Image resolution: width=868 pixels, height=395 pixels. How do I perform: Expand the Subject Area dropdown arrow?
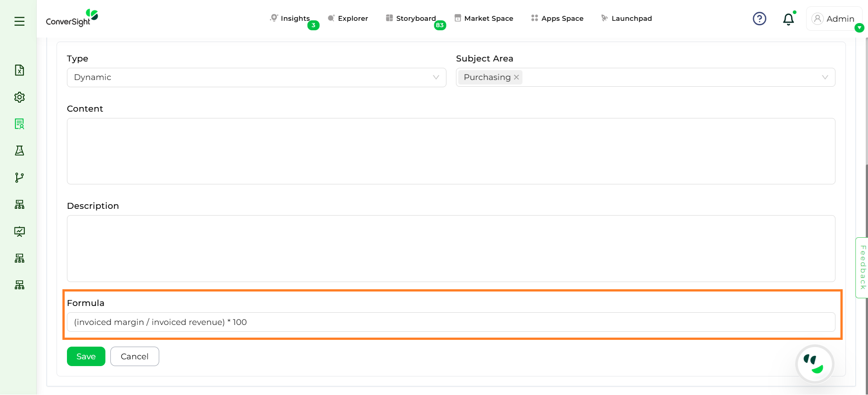coord(825,77)
